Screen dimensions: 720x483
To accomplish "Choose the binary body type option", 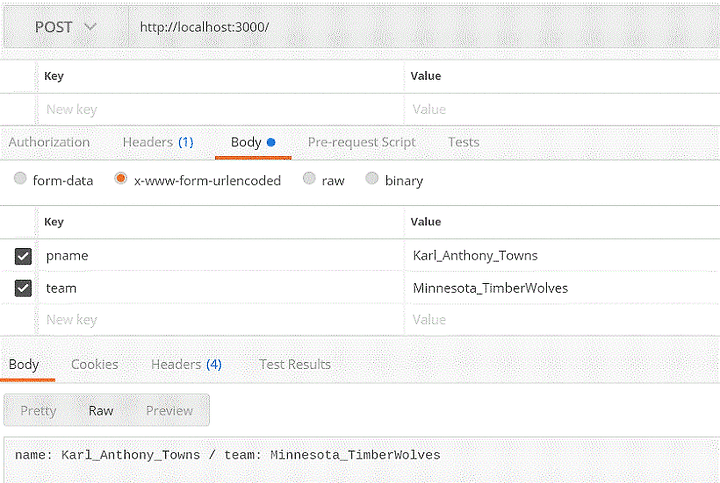I will (x=372, y=178).
